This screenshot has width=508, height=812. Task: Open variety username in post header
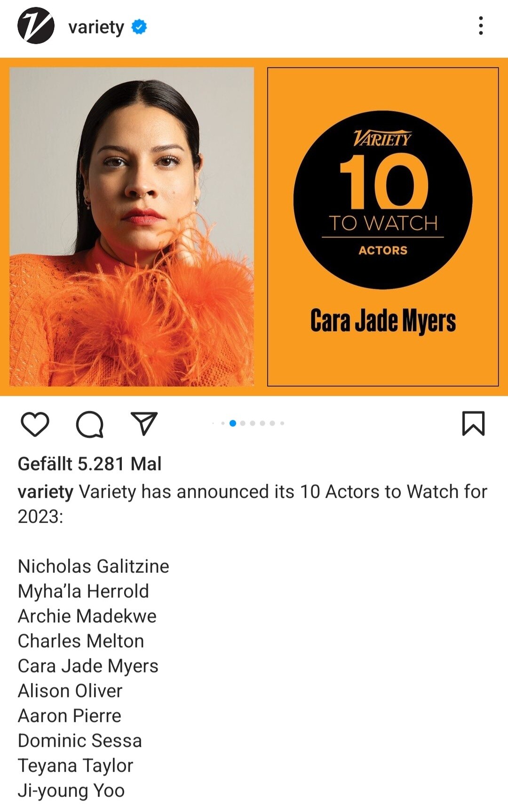pyautogui.click(x=96, y=27)
